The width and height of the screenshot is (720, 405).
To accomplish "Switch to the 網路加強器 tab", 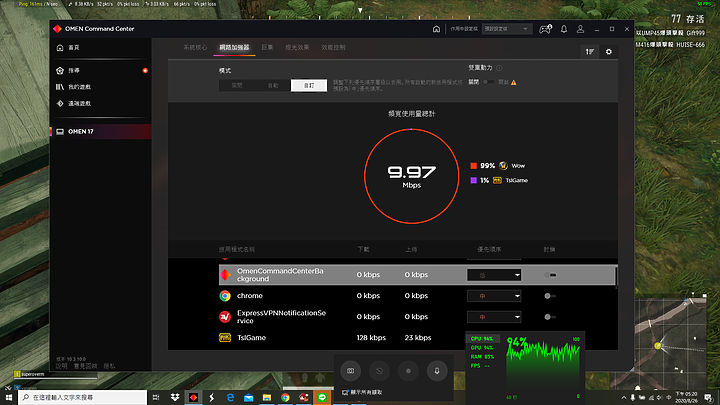I will click(x=234, y=47).
